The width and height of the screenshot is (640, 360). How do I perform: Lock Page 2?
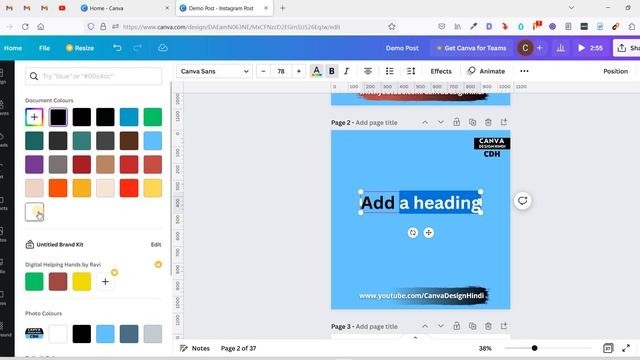coord(456,122)
